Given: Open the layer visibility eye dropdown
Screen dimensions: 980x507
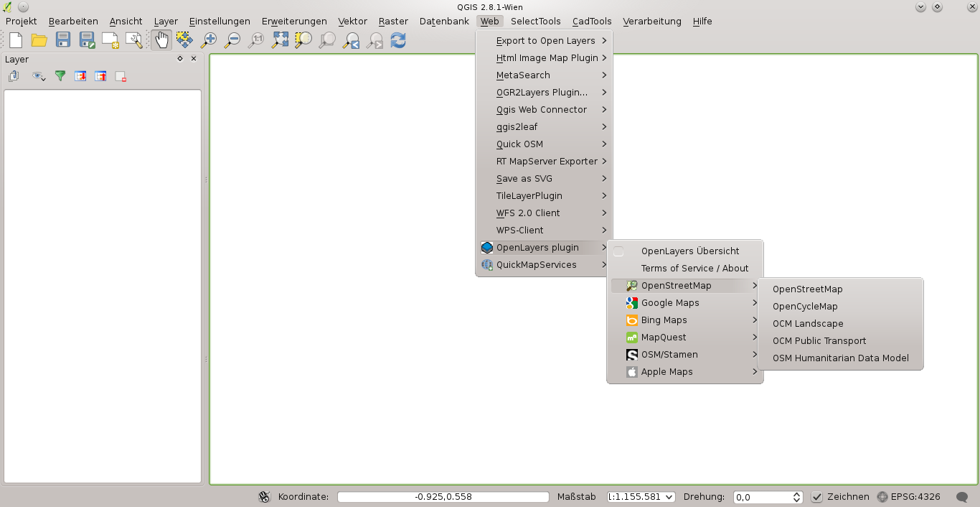Looking at the screenshot, I should [39, 76].
